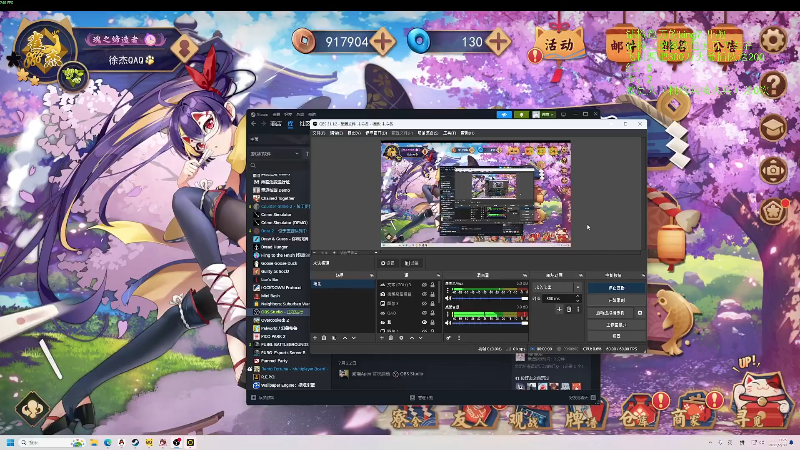
Task: Open Steam from Windows taskbar
Action: (x=135, y=442)
